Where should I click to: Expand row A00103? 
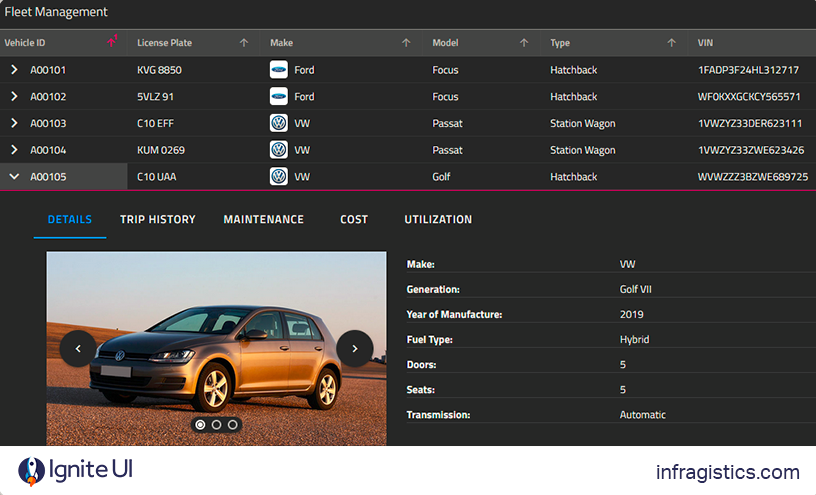(x=14, y=123)
